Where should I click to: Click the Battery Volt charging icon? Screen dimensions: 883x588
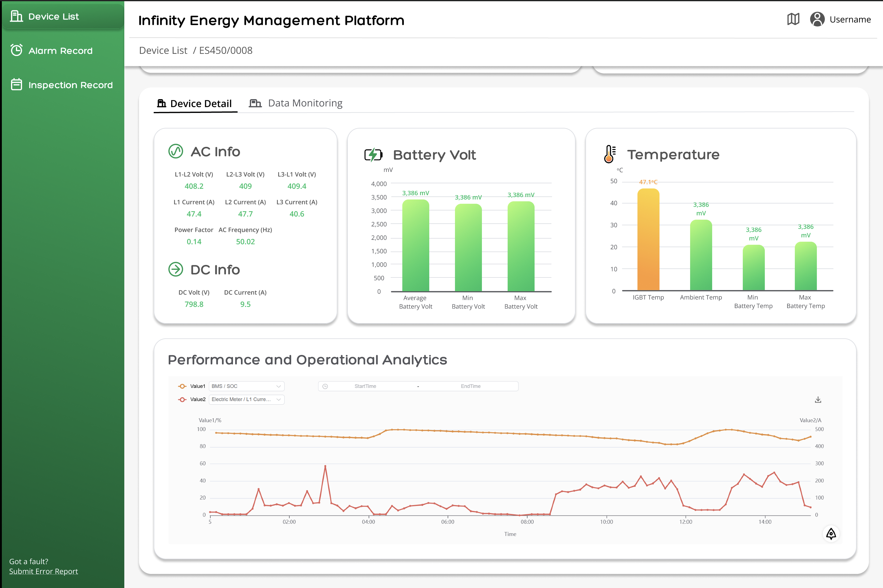(x=374, y=154)
